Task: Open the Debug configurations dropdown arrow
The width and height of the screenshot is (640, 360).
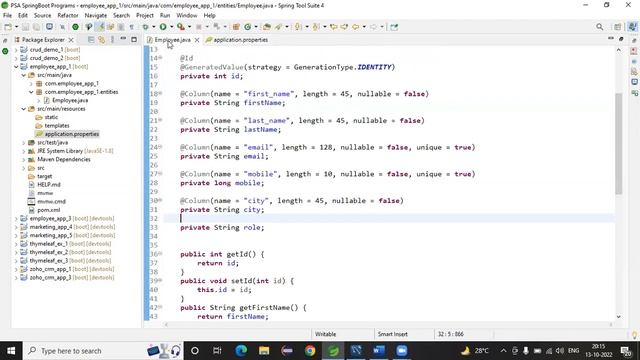Action: coord(154,27)
